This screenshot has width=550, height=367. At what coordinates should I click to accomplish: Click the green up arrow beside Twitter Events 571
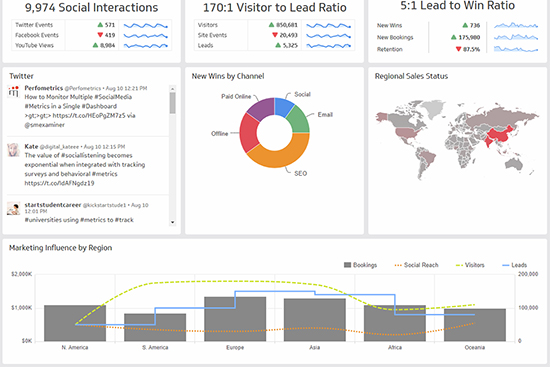coord(100,25)
